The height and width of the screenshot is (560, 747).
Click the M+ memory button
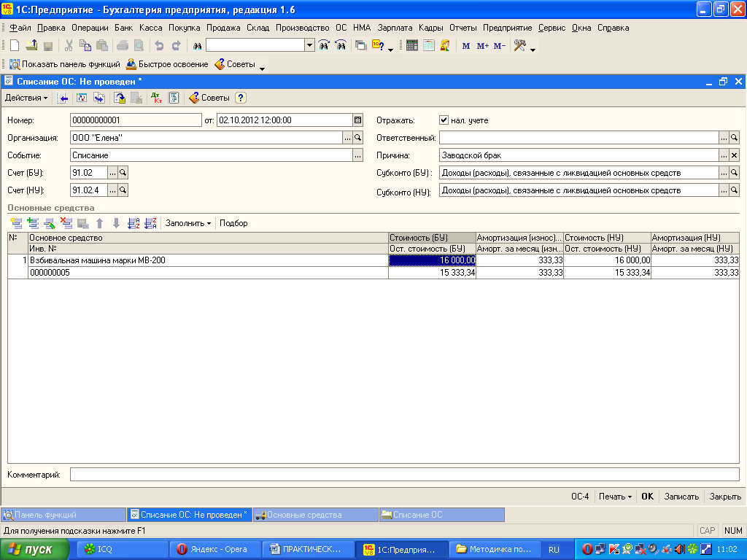(483, 46)
